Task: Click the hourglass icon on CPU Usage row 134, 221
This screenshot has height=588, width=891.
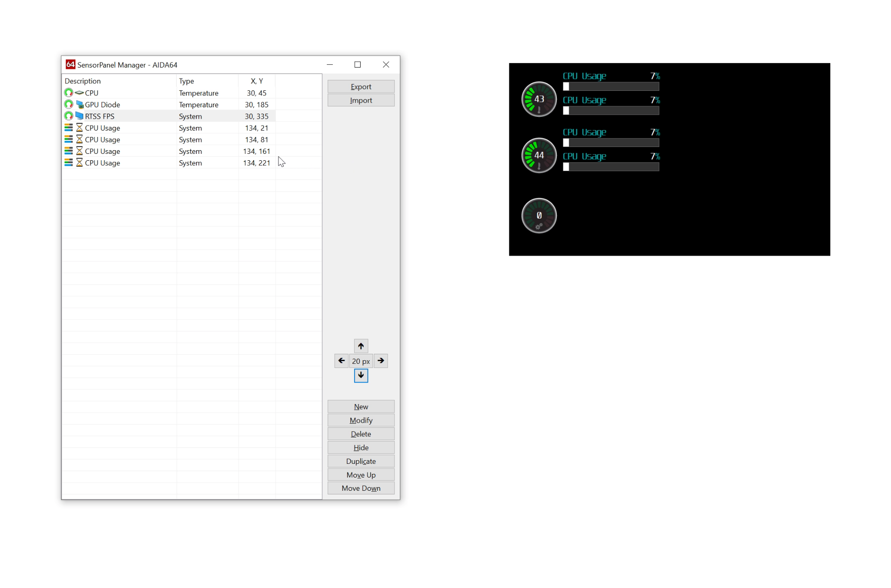Action: [x=79, y=163]
